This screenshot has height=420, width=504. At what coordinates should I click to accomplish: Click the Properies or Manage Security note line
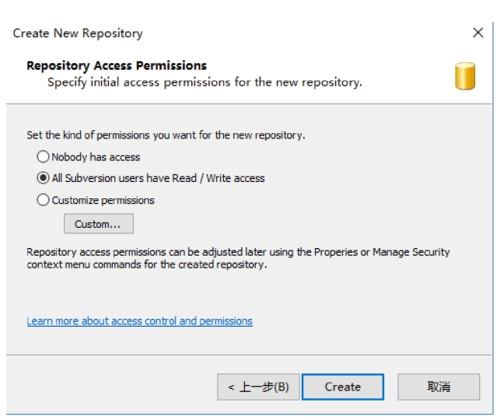coord(238,252)
